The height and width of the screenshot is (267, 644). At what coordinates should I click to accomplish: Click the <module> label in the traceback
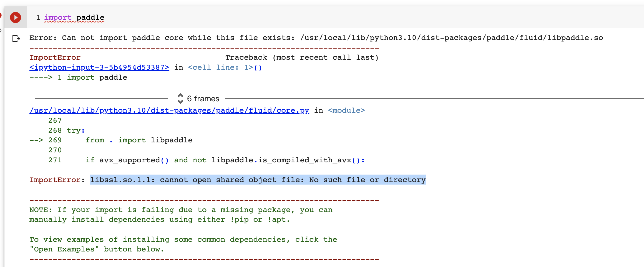point(346,110)
